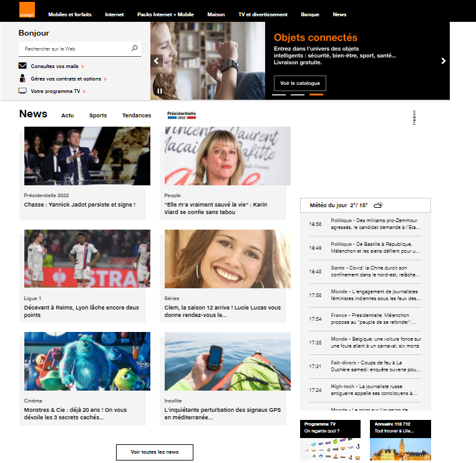Image resolution: width=476 pixels, height=463 pixels.
Task: Click the mail envelope icon
Action: tap(22, 66)
